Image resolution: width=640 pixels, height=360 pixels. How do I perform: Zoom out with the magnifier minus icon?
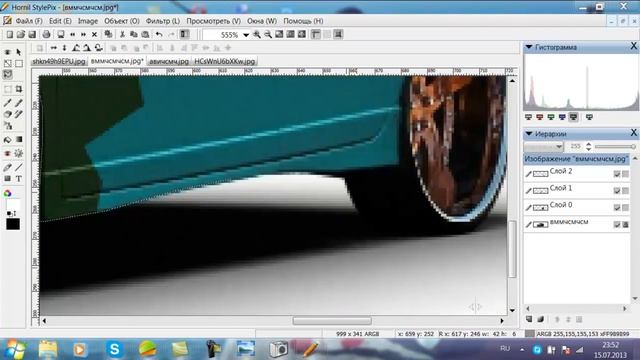point(268,35)
